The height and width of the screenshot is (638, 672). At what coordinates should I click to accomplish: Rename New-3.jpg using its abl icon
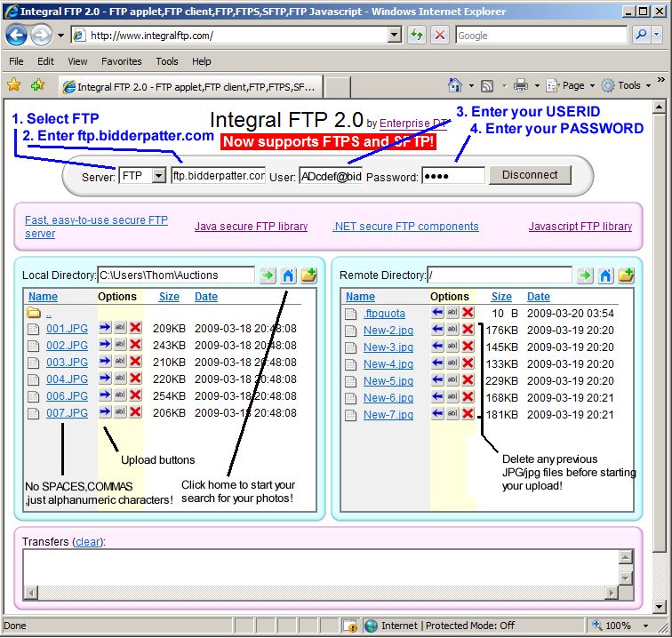452,346
